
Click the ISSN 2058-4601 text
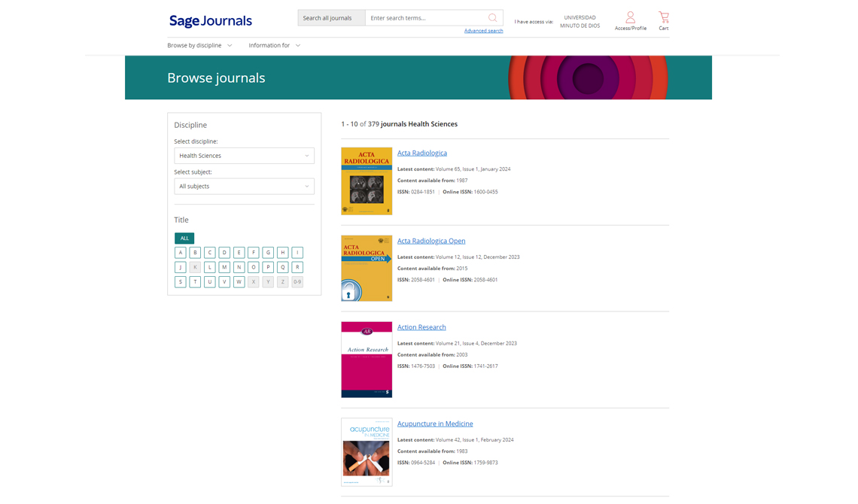(x=416, y=280)
